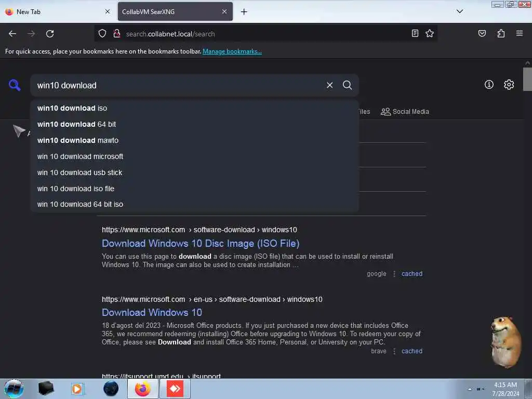Click the en-us software-download URL line
532x399 pixels.
pos(212,300)
